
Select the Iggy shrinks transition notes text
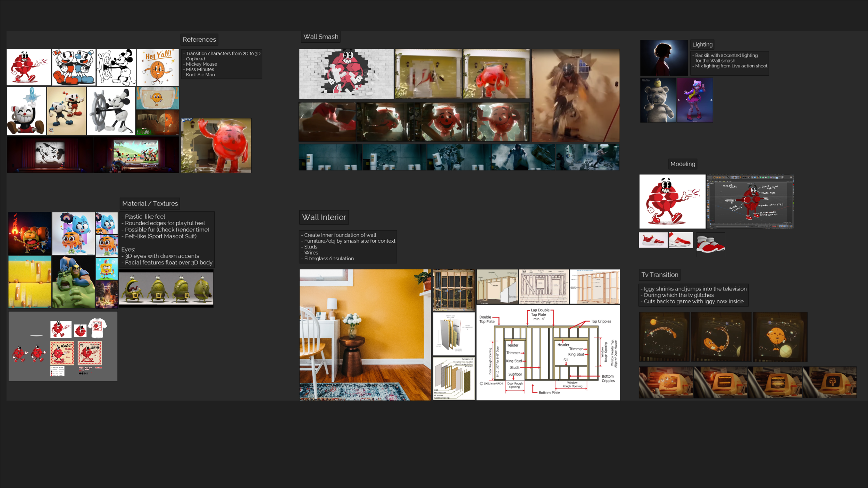(x=693, y=295)
